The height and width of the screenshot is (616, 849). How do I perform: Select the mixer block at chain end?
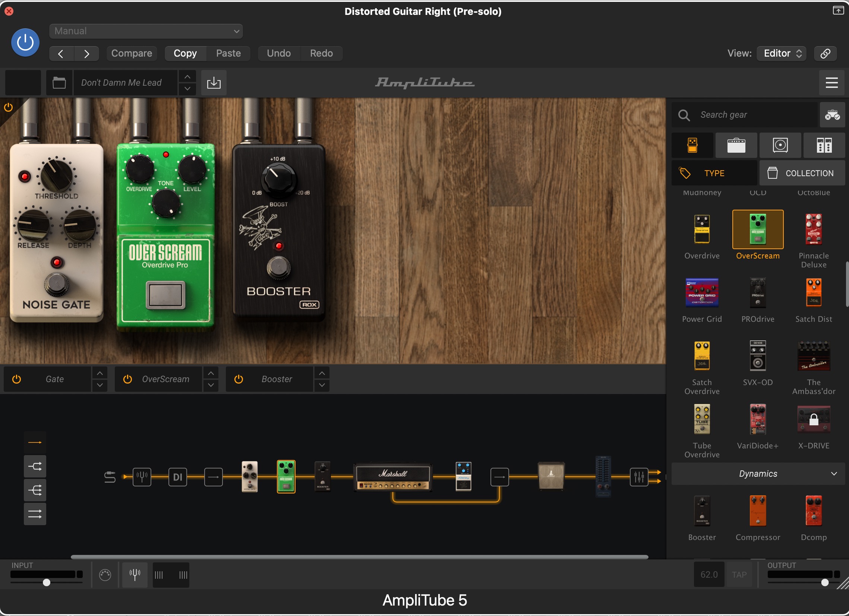tap(639, 477)
